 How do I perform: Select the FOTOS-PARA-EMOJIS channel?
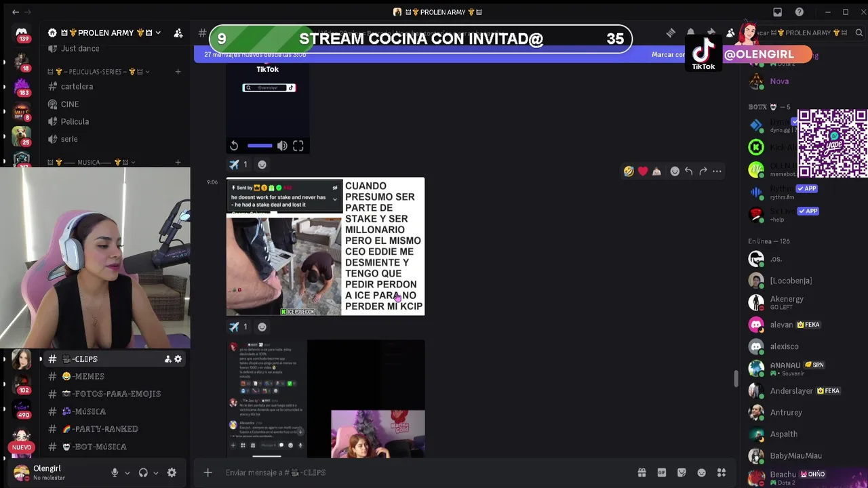coord(115,394)
